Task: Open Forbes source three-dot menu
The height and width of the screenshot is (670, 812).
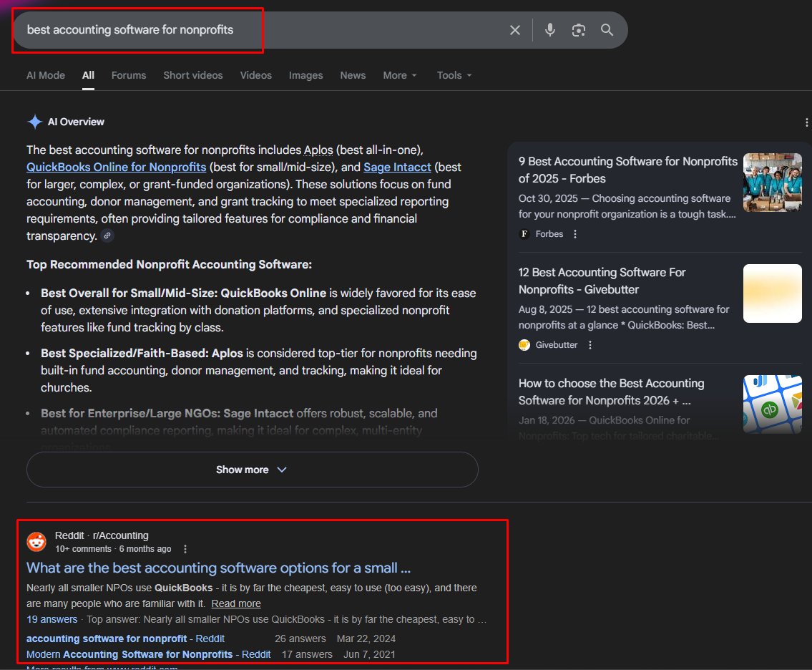Action: click(x=574, y=234)
